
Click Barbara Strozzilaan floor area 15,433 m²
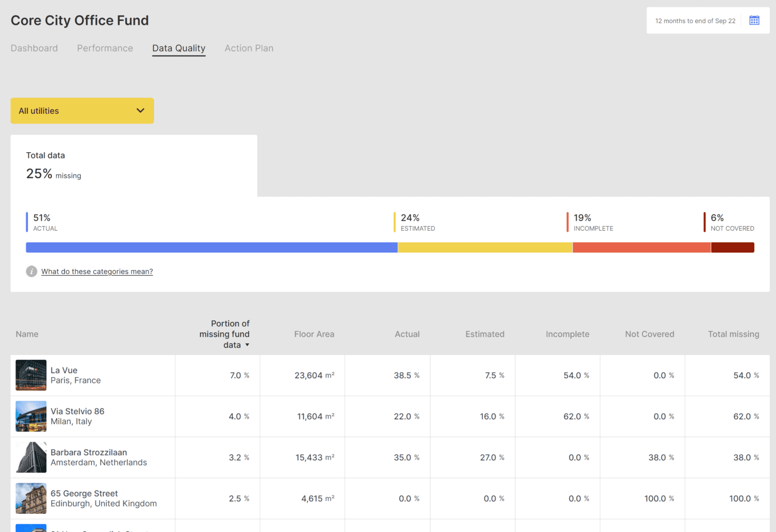coord(315,457)
